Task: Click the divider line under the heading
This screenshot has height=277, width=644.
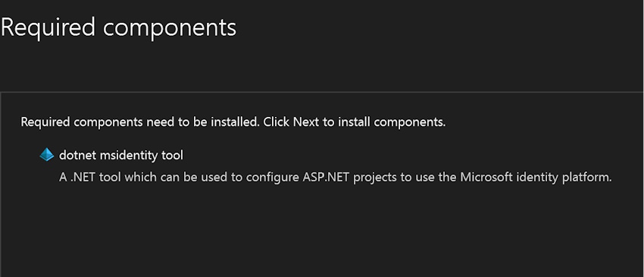Action: coord(322,92)
